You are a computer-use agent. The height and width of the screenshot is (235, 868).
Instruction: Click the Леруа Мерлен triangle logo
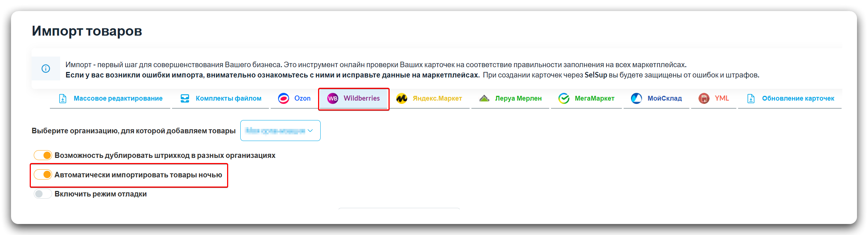[484, 98]
